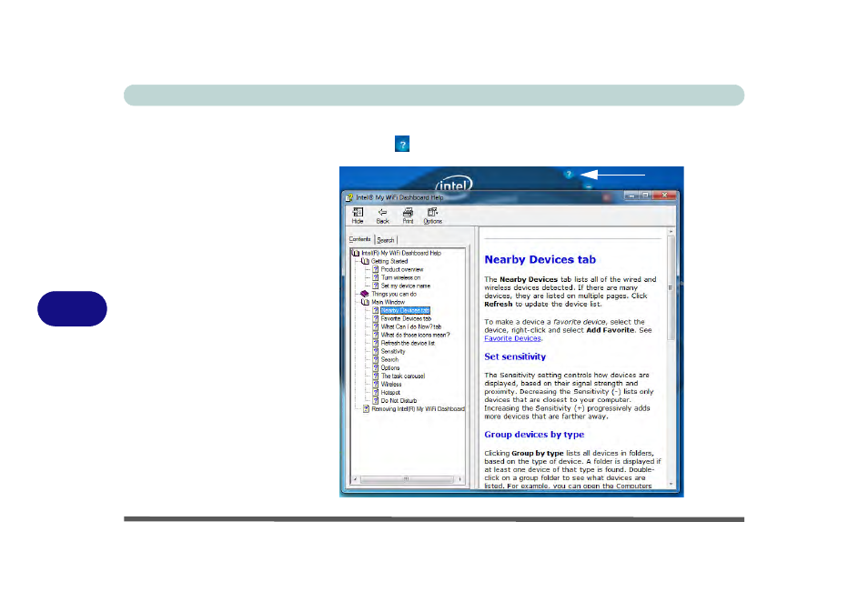Click the Print toolbar icon
This screenshot has height=612, width=868.
408,216
